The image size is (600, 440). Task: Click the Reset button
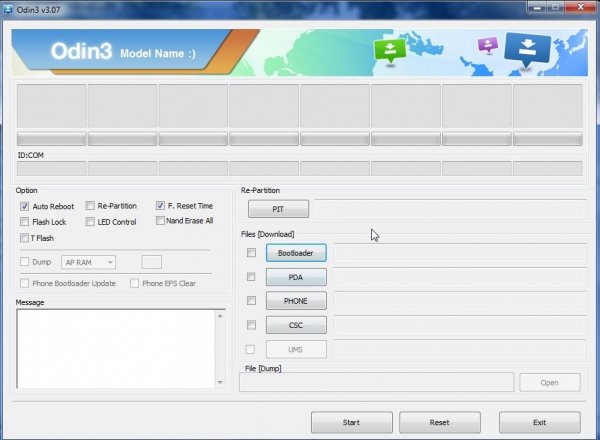click(440, 422)
